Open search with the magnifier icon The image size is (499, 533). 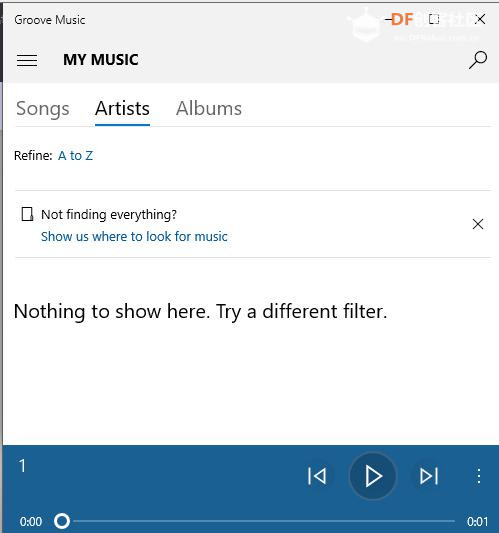coord(478,60)
